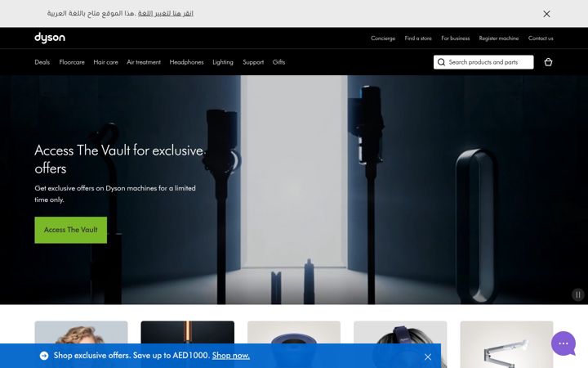Click the 'Access The Vault for exclusive offers' headline
588x368 pixels.
(x=119, y=159)
